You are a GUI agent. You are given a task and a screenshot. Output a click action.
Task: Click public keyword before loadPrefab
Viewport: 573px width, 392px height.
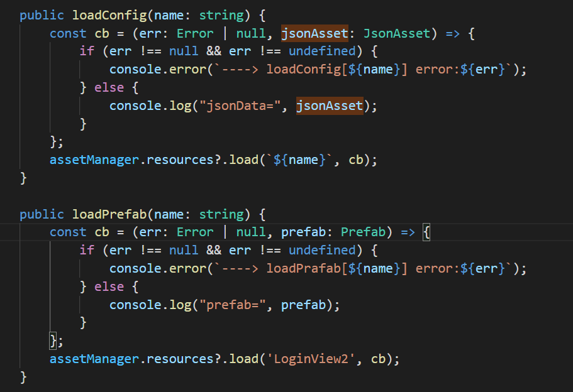[42, 214]
